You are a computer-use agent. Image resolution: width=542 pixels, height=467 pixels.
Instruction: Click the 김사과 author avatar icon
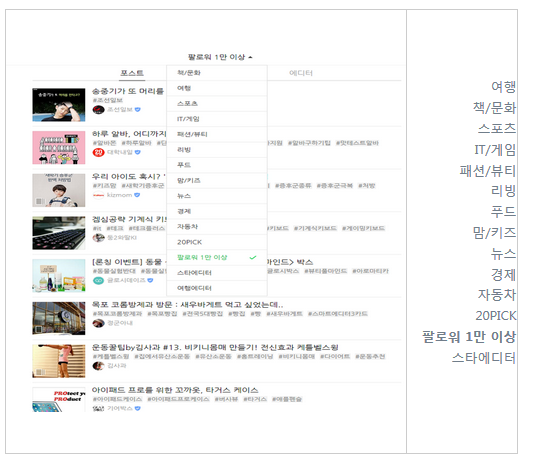pyautogui.click(x=99, y=366)
